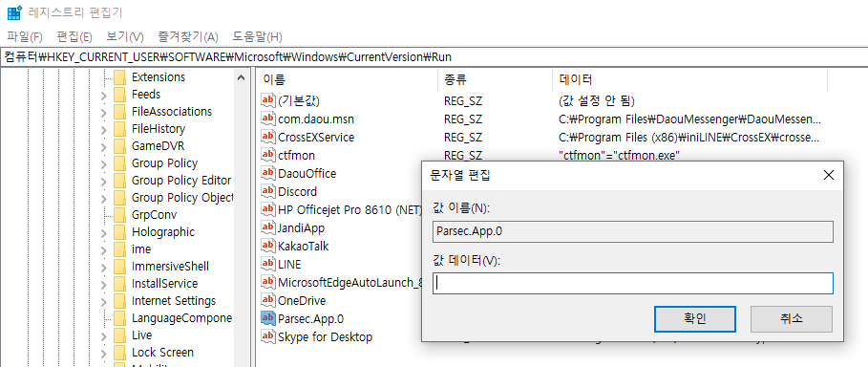The image size is (868, 367).
Task: Expand the Feeds tree node
Action: click(x=103, y=95)
